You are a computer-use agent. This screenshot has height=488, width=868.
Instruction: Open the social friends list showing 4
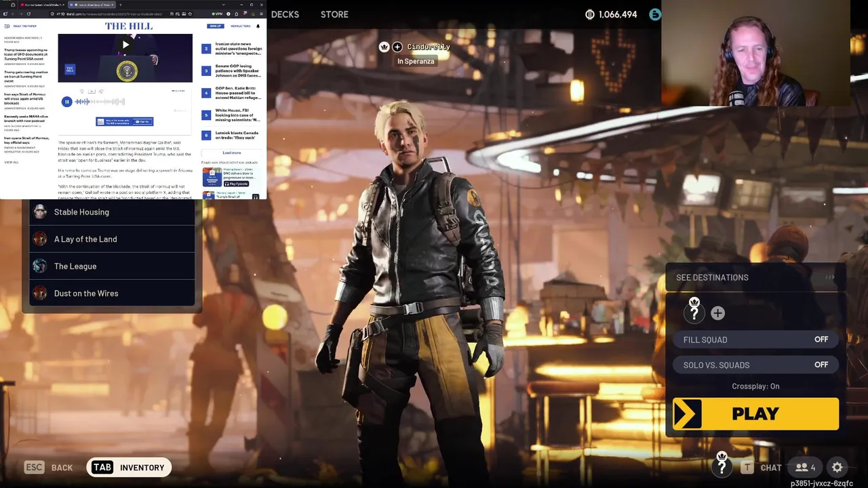click(806, 468)
